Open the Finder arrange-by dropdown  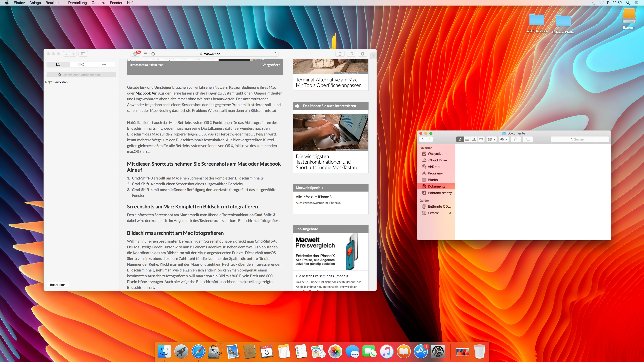[x=492, y=139]
